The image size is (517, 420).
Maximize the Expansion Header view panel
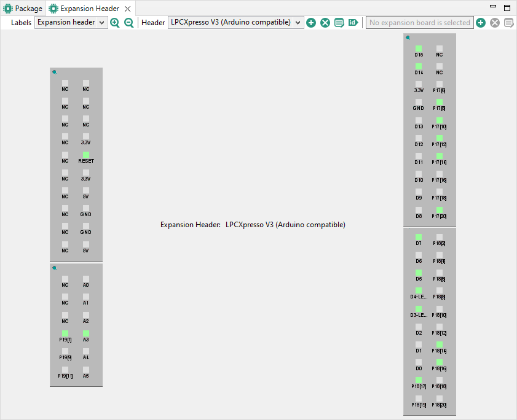pos(507,9)
